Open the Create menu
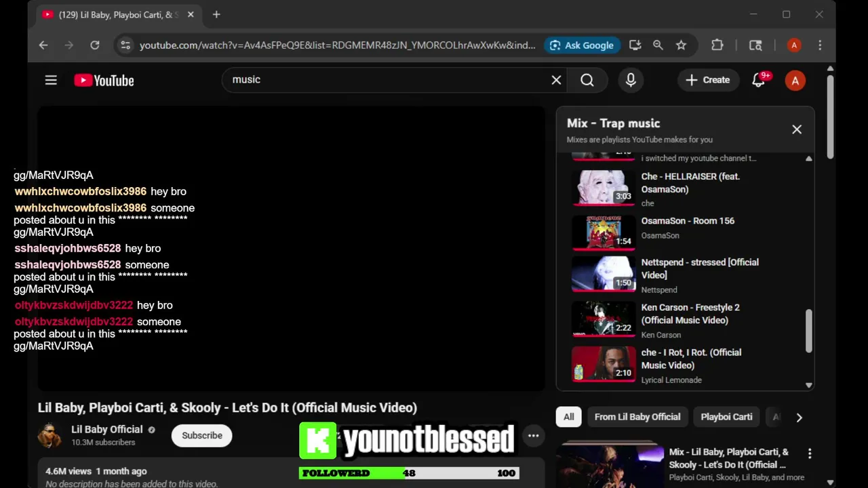 pyautogui.click(x=708, y=80)
